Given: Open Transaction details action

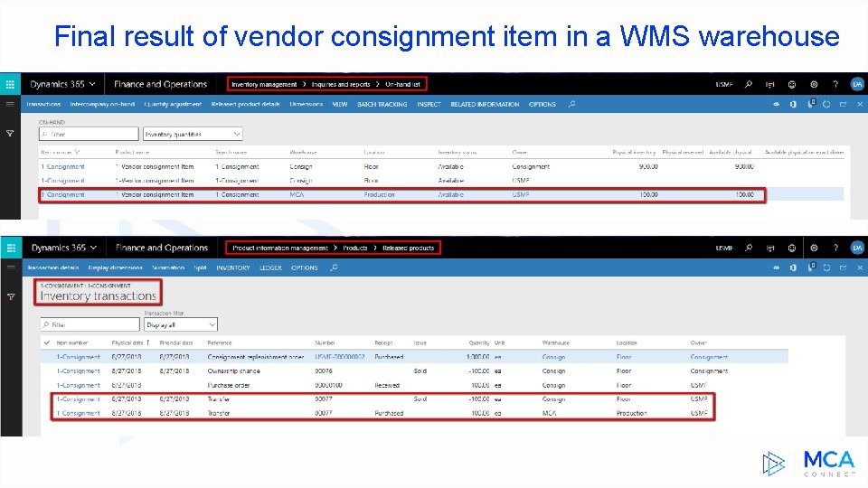Looking at the screenshot, I should click(x=53, y=267).
